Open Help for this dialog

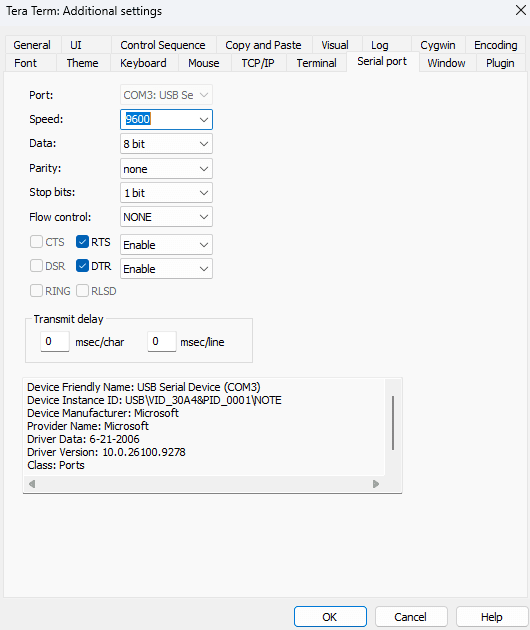click(492, 617)
